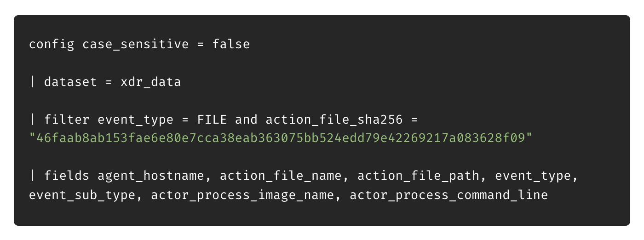Click "event_type" in the filter line
Image resolution: width=644 pixels, height=240 pixels.
tap(135, 120)
